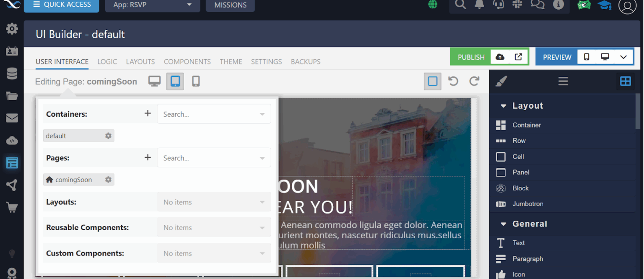Open the Cloud Code section from the sidebar
Viewport: 644px width, 279px height.
(11, 141)
